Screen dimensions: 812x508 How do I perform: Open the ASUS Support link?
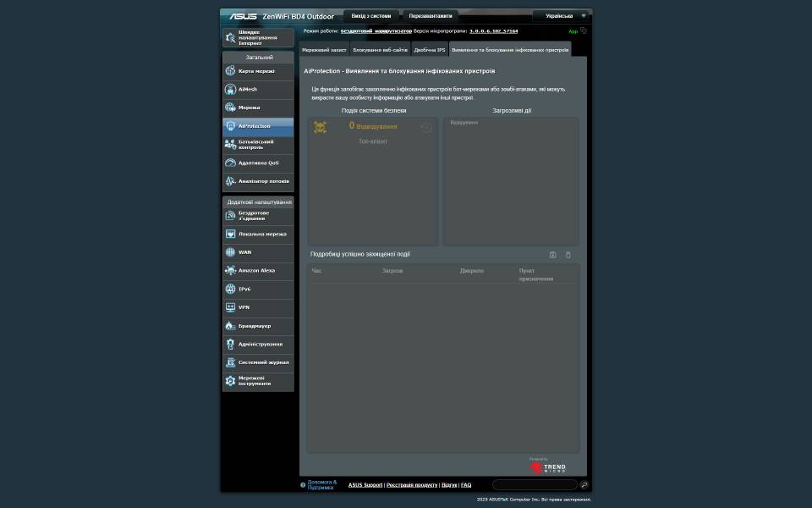[365, 485]
